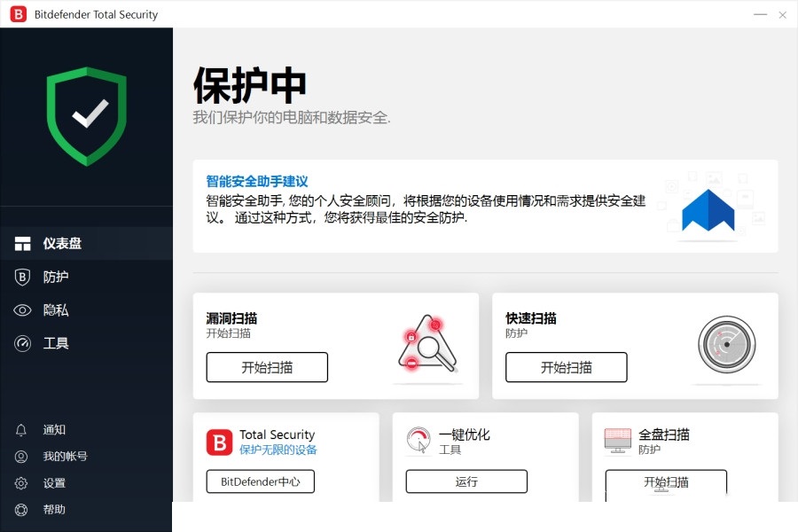798x532 pixels.
Task: Open the 隐私 privacy section
Action: [x=55, y=310]
